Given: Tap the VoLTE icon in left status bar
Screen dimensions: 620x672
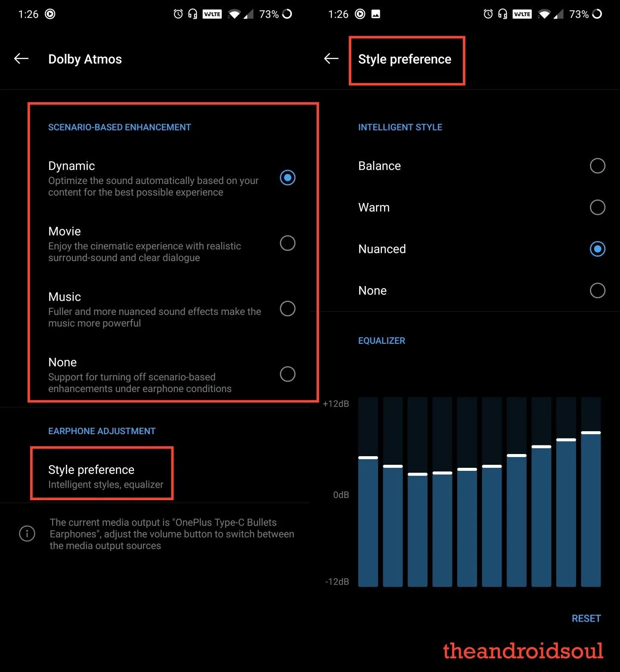Looking at the screenshot, I should click(212, 14).
